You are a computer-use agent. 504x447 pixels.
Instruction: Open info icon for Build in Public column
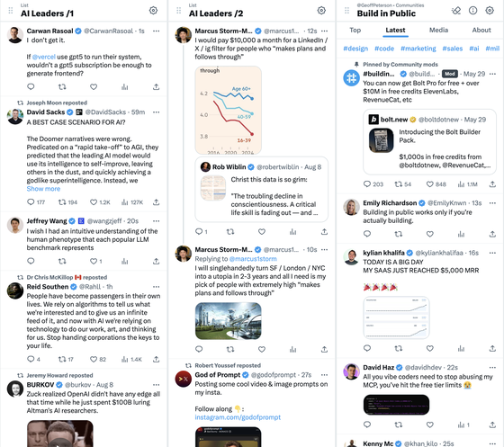[x=472, y=11]
